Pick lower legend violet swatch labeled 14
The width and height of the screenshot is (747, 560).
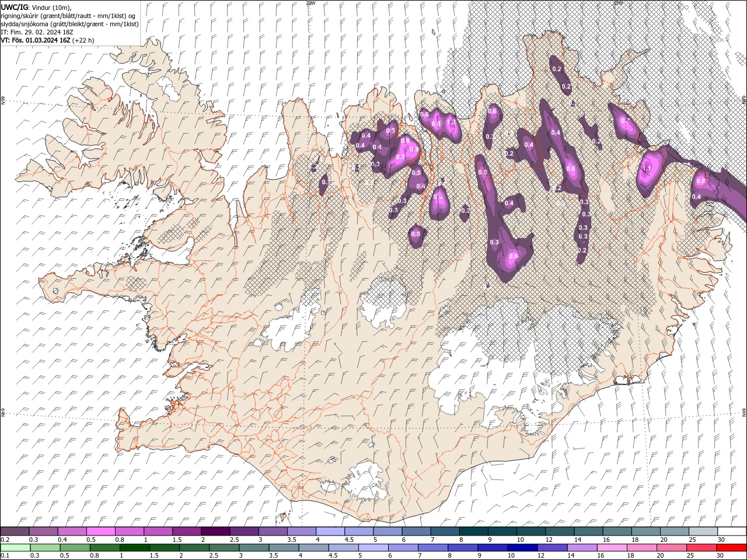click(582, 548)
